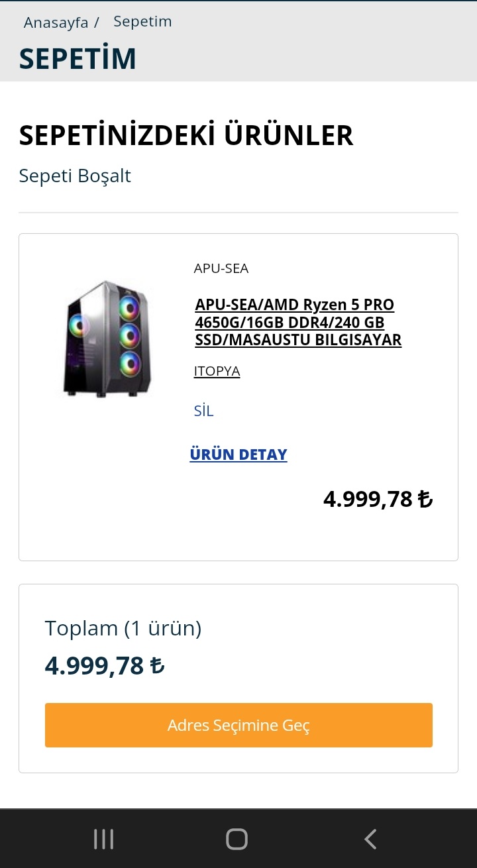The height and width of the screenshot is (868, 477).
Task: Remove the item using SİL
Action: pyautogui.click(x=203, y=411)
